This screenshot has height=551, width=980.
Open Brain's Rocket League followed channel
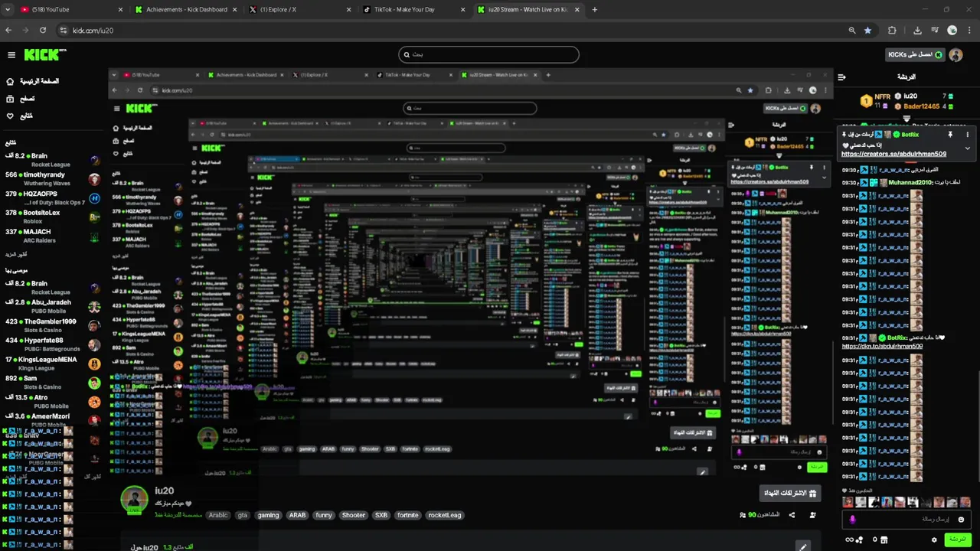click(x=53, y=159)
